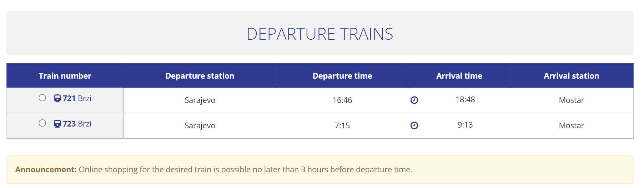This screenshot has height=188, width=644.
Task: Open the 723 Brzi train label
Action: coord(77,124)
